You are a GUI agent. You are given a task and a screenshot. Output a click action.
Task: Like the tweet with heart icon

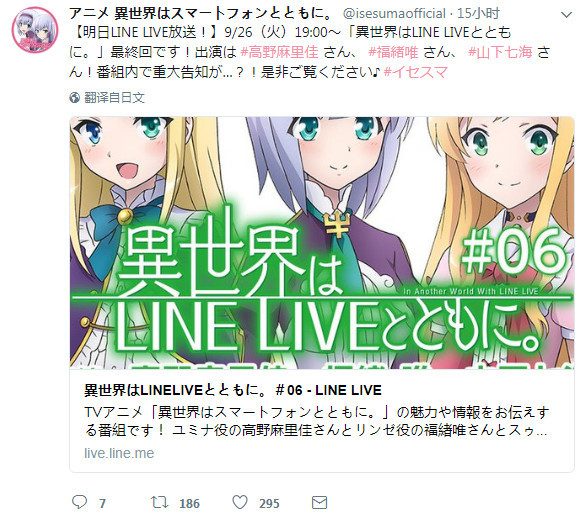pos(240,502)
